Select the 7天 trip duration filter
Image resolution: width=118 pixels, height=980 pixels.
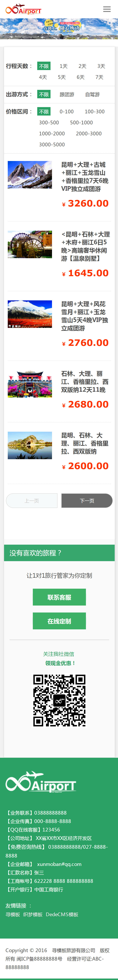(99, 77)
